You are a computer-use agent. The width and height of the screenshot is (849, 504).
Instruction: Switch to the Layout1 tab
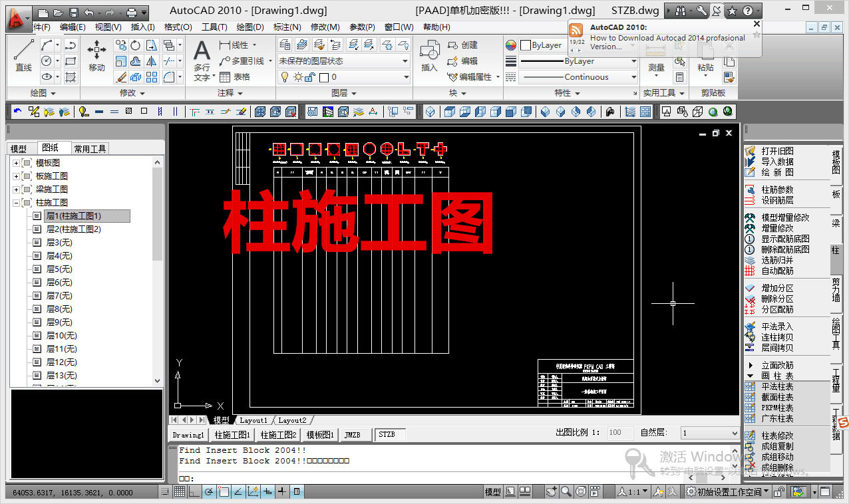click(x=254, y=420)
